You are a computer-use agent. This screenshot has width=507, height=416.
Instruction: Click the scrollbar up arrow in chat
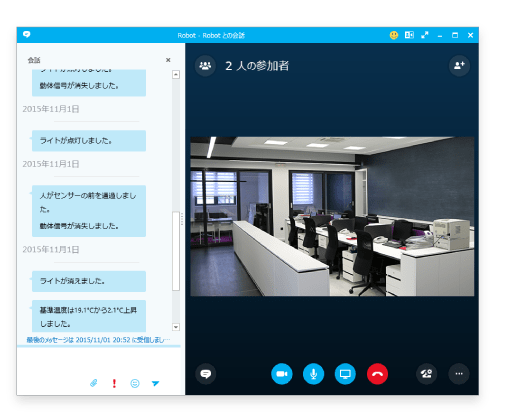(x=176, y=74)
